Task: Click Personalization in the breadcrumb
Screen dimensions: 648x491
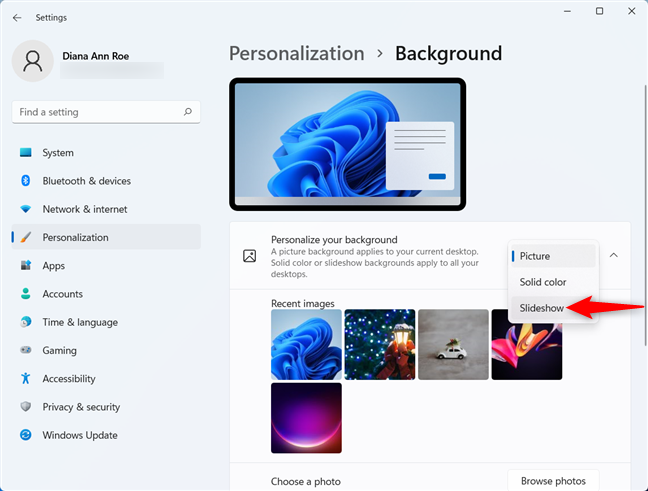Action: click(x=297, y=54)
